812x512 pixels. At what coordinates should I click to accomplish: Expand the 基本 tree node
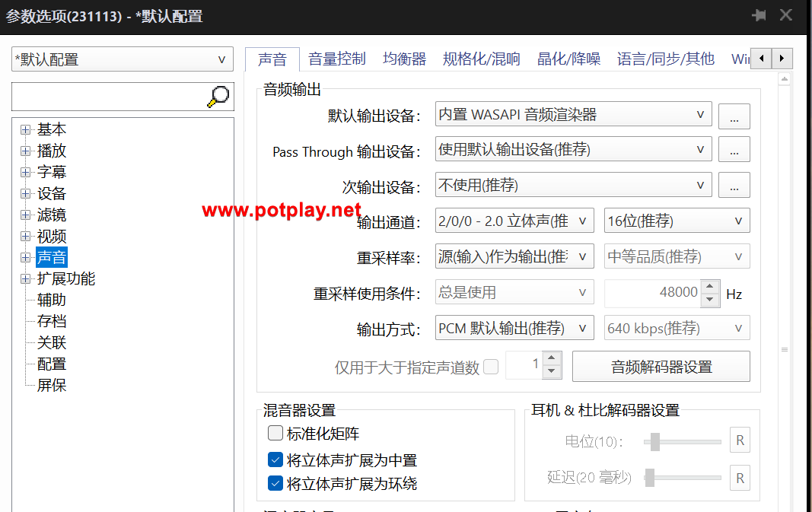[x=25, y=129]
